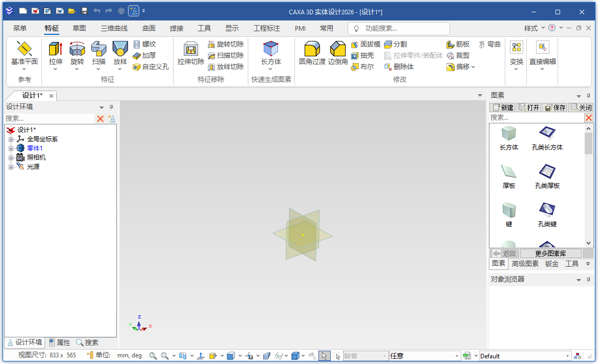Screen dimensions: 598x364
Task: Expand the 全局坐标系 tree node
Action: tap(11, 139)
